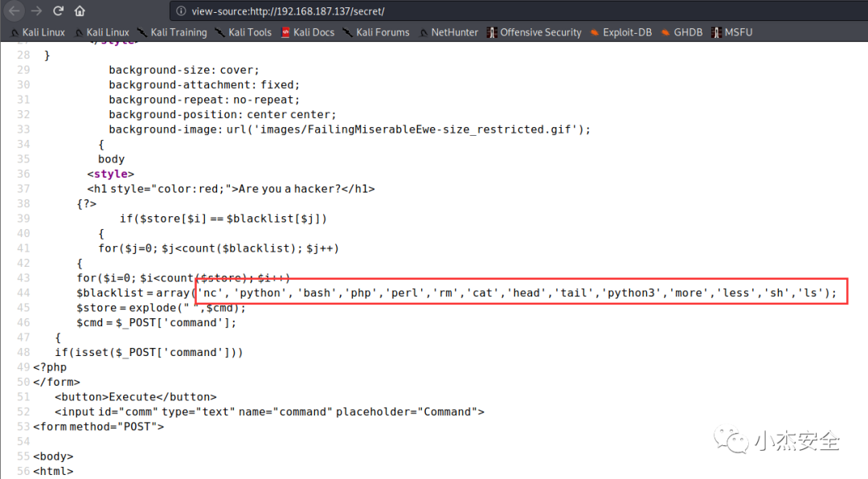Click the '</form>' source text

56,382
